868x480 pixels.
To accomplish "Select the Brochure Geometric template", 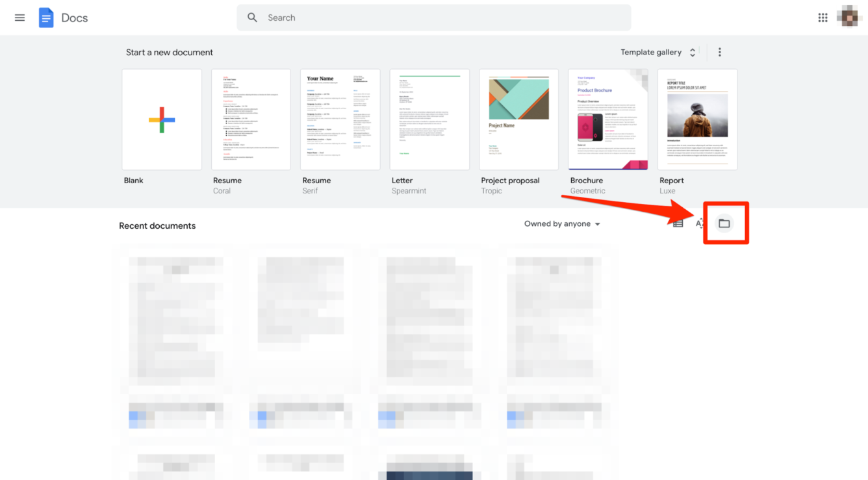I will pos(608,120).
